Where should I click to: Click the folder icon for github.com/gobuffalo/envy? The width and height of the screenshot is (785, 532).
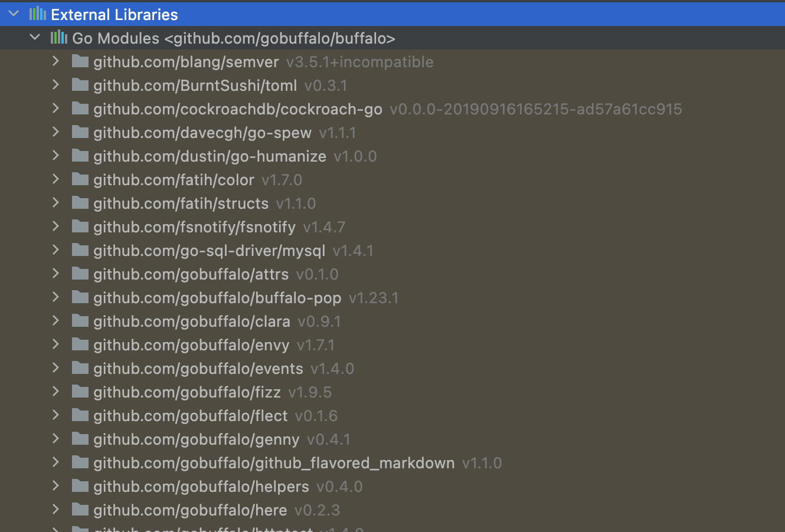point(80,344)
